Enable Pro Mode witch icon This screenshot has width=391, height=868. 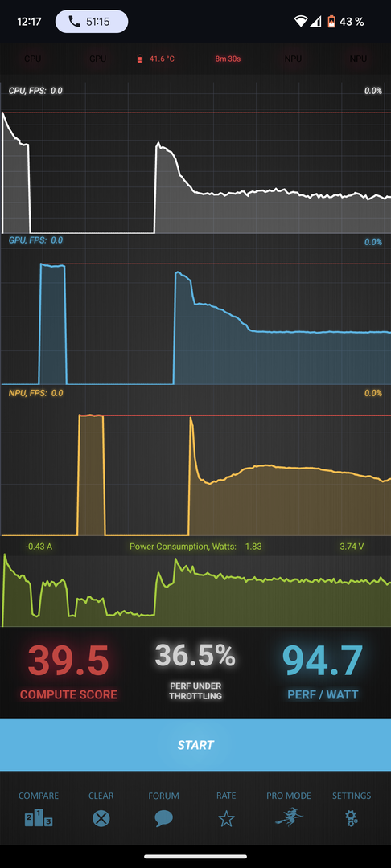click(x=289, y=817)
